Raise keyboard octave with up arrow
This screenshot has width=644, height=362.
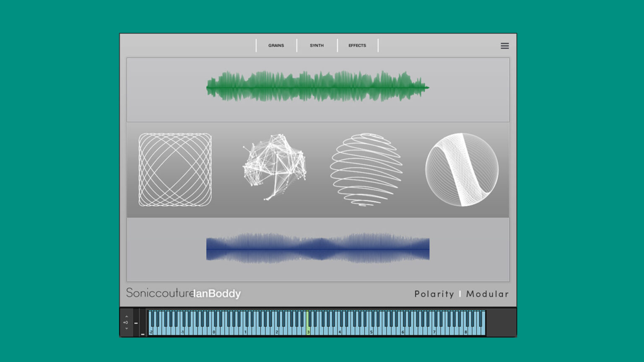[127, 316]
